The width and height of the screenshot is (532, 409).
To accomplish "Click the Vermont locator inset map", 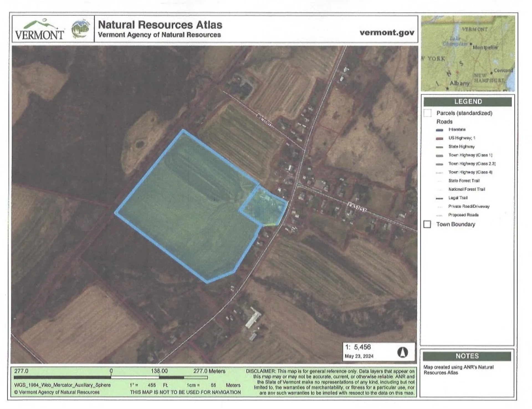I will (x=467, y=53).
